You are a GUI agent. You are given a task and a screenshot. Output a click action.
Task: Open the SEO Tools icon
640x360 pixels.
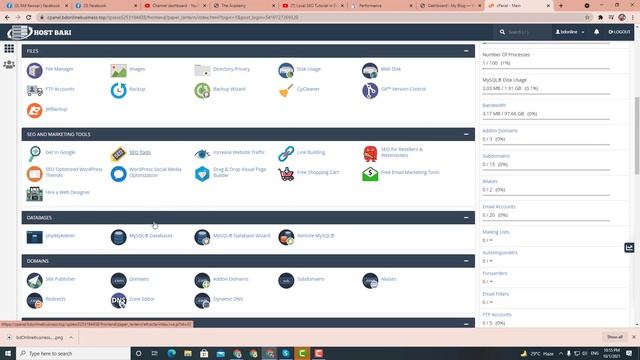tap(118, 153)
